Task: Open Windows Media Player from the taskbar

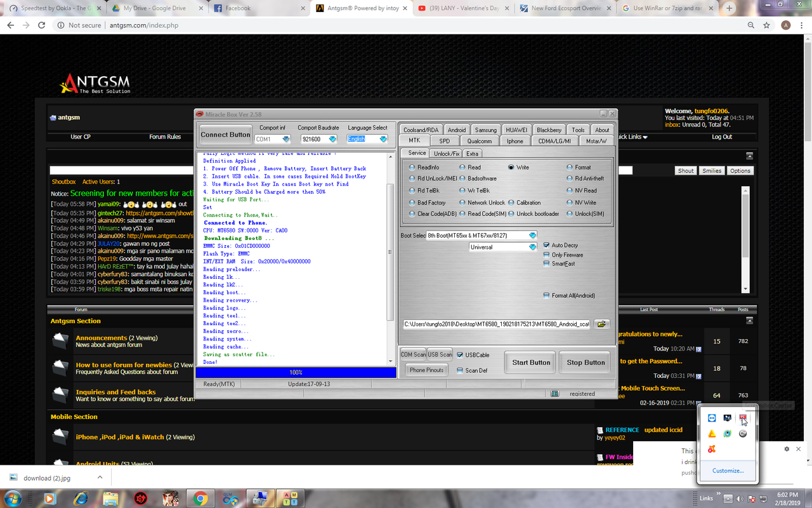Action: pyautogui.click(x=50, y=498)
